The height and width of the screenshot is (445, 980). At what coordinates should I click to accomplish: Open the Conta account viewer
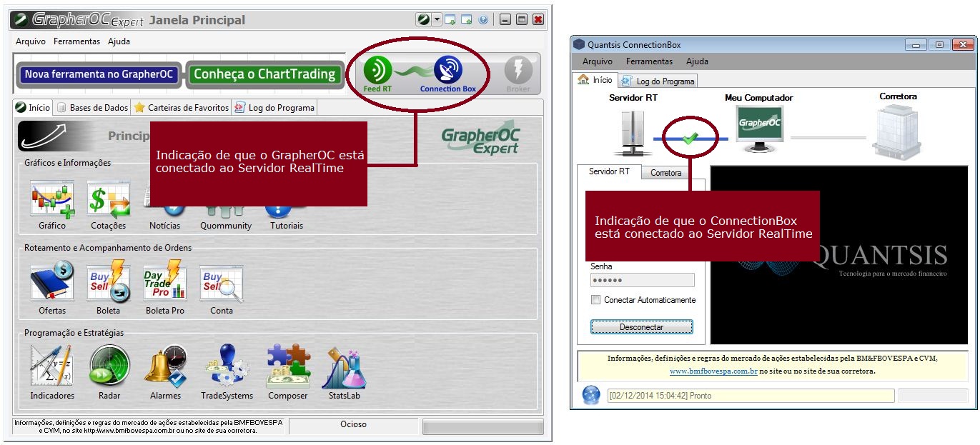[222, 288]
